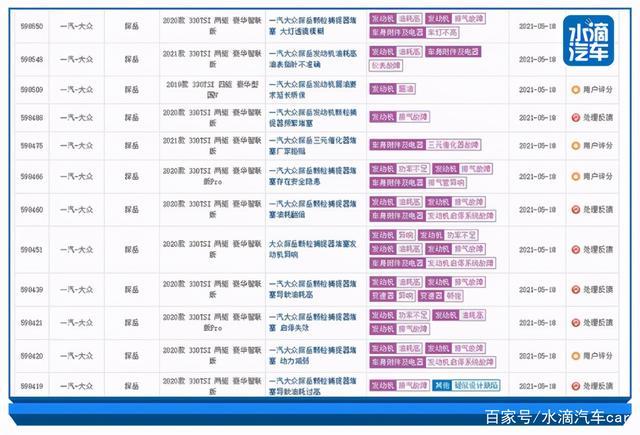Click the 用户评分 text in row 598420
640x435 pixels.
coord(598,356)
